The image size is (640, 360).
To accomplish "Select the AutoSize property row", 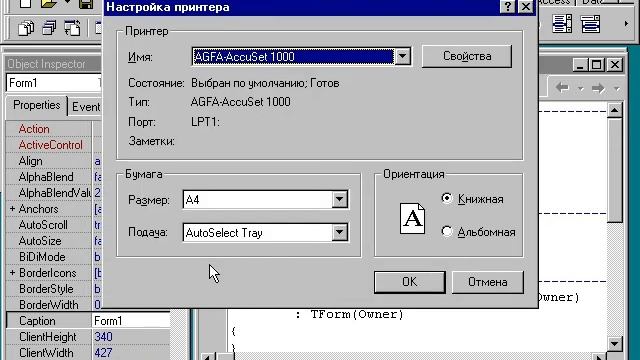I will [53, 241].
